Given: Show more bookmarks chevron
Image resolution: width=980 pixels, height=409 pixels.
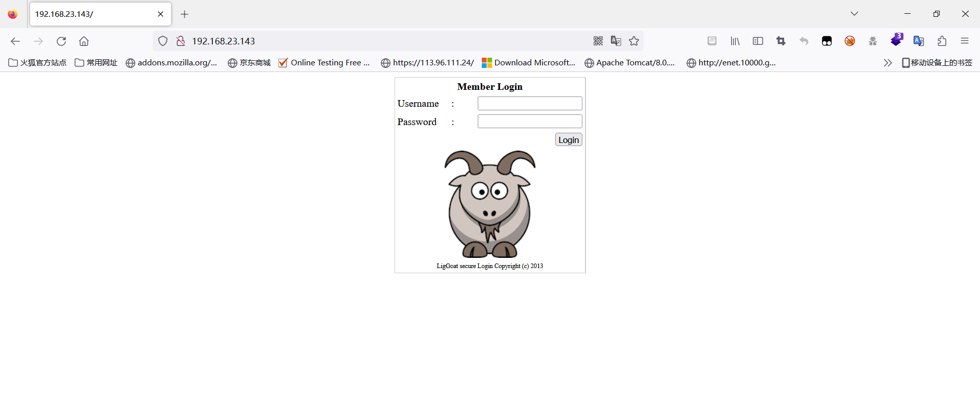Looking at the screenshot, I should 888,63.
